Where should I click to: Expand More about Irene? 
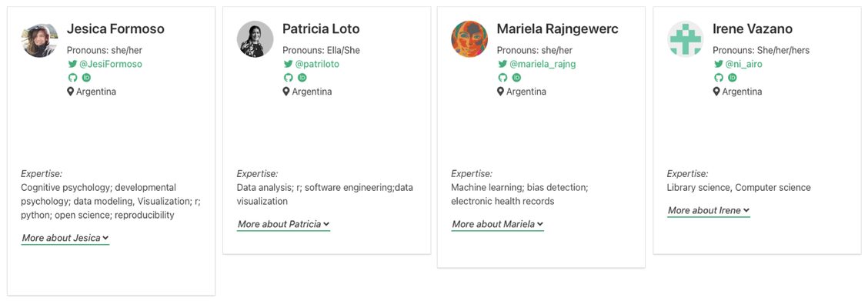click(709, 210)
